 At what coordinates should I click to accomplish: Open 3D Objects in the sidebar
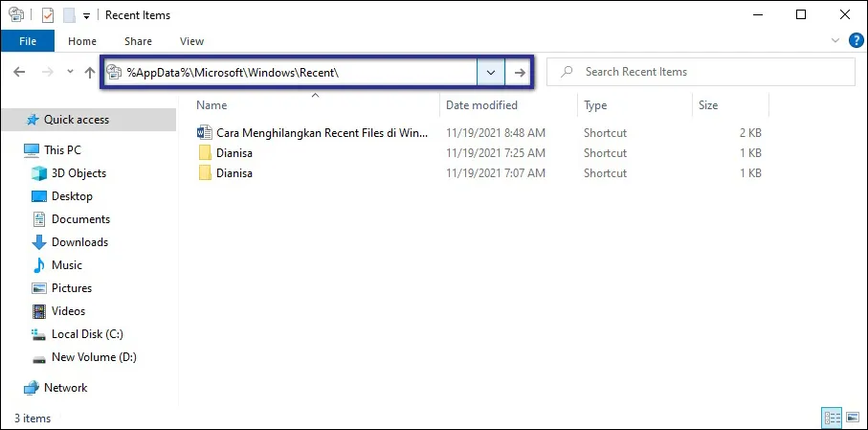(78, 173)
